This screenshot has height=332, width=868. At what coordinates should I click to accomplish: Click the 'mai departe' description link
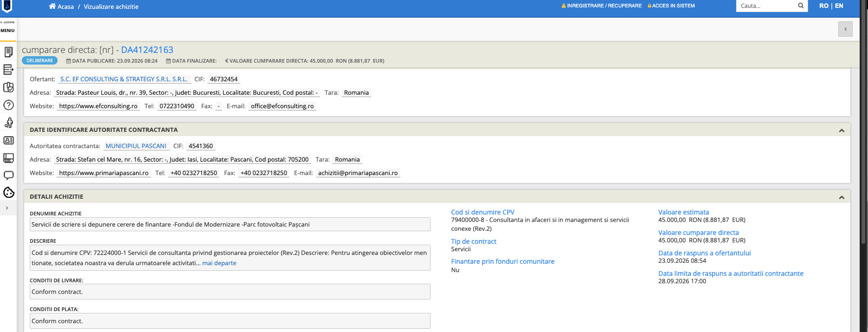pos(219,263)
